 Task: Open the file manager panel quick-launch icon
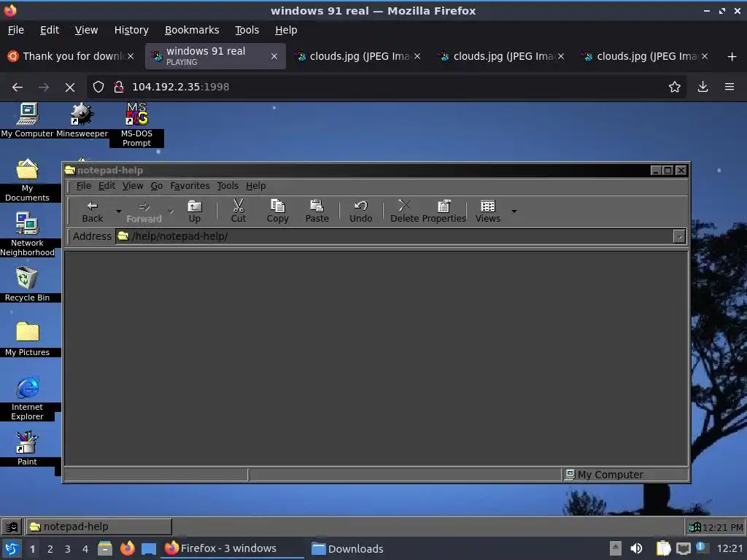coord(105,548)
